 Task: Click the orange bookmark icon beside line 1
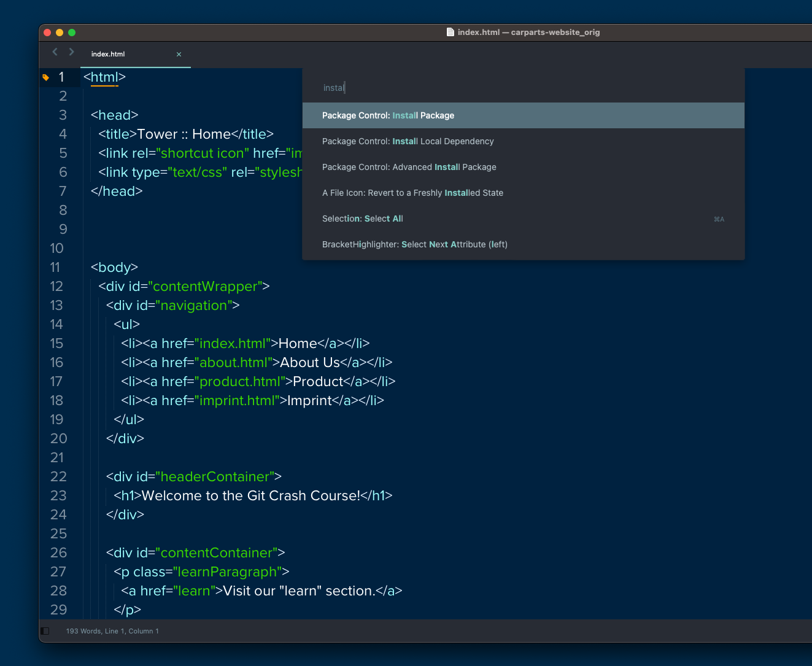pyautogui.click(x=45, y=77)
